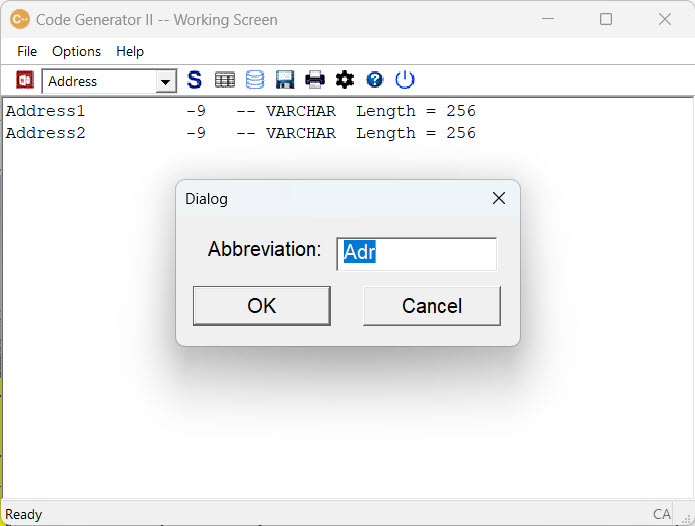
Task: Expand the Address table dropdown arrow
Action: [166, 82]
